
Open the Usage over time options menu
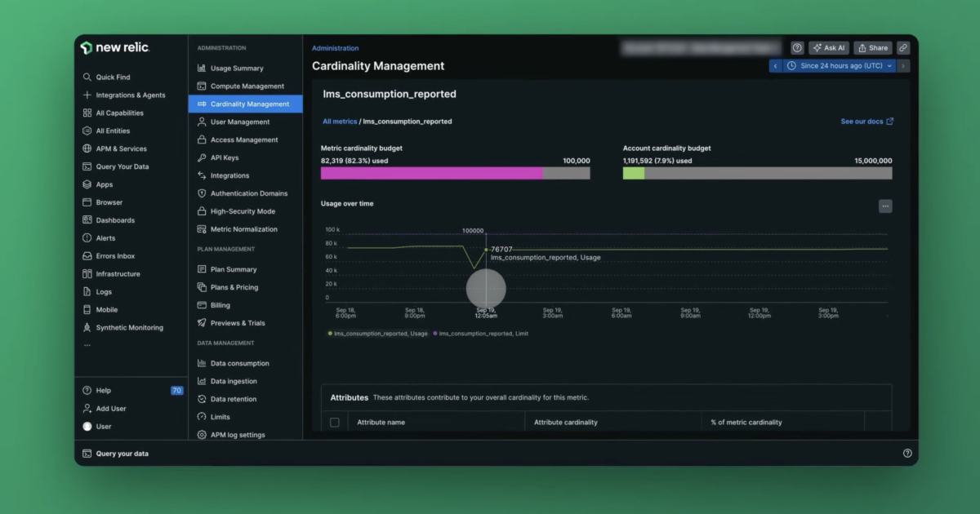tap(885, 206)
